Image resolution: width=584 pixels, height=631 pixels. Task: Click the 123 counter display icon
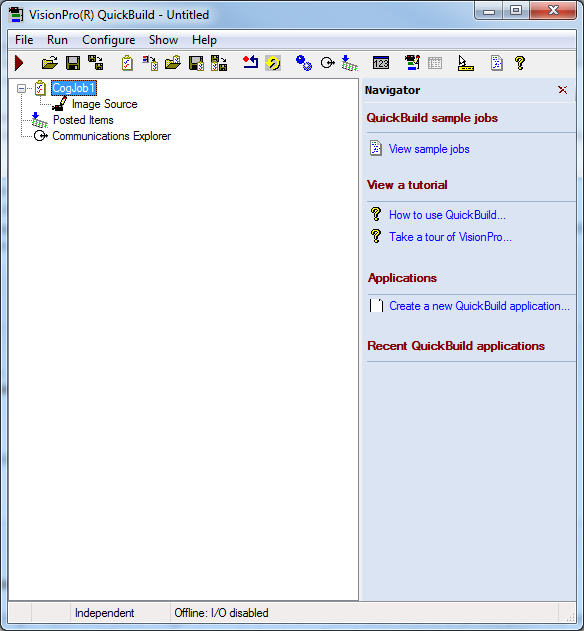381,63
